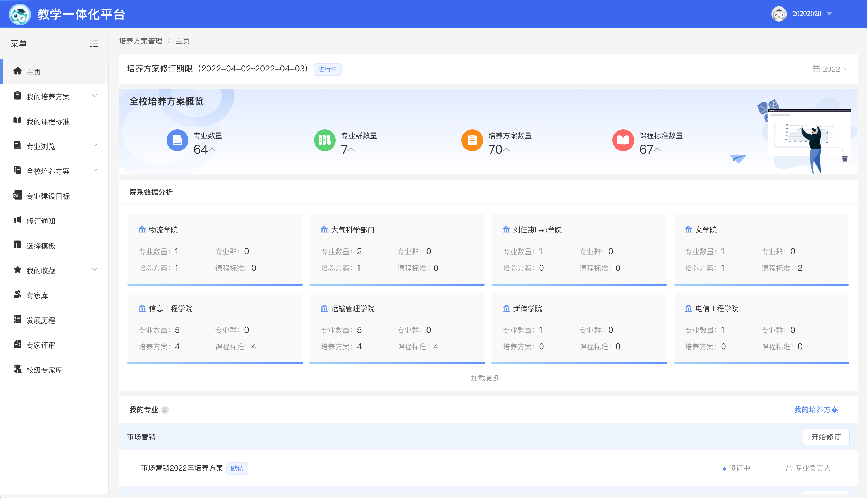The height and width of the screenshot is (499, 868).
Task: Open the 运输管理学院 card
Action: [x=397, y=328]
